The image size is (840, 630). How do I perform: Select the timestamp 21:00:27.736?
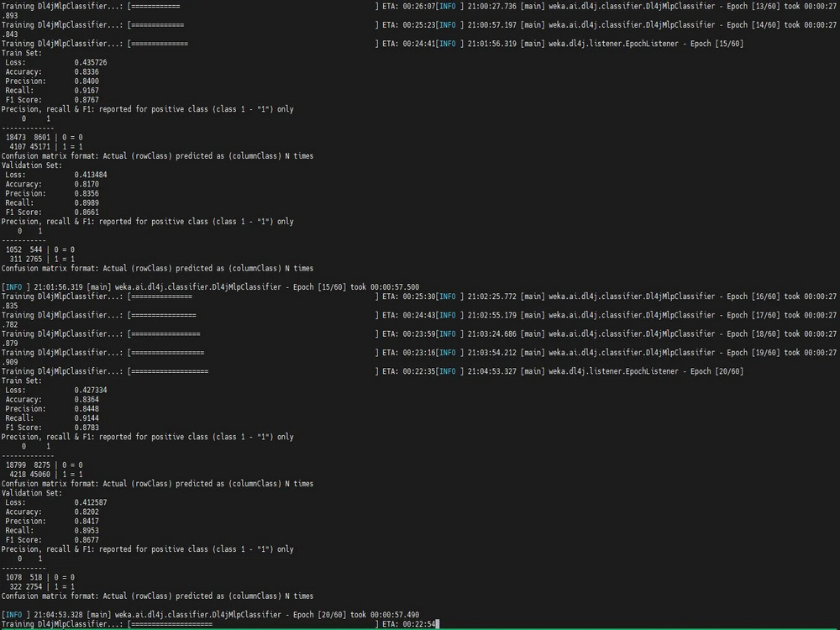tap(491, 6)
